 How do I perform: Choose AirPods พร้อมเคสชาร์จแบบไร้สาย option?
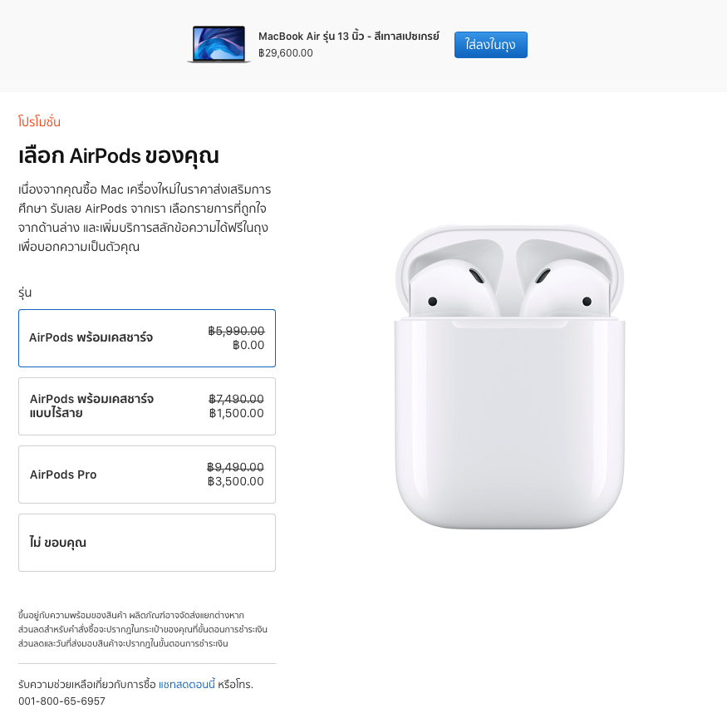point(147,406)
